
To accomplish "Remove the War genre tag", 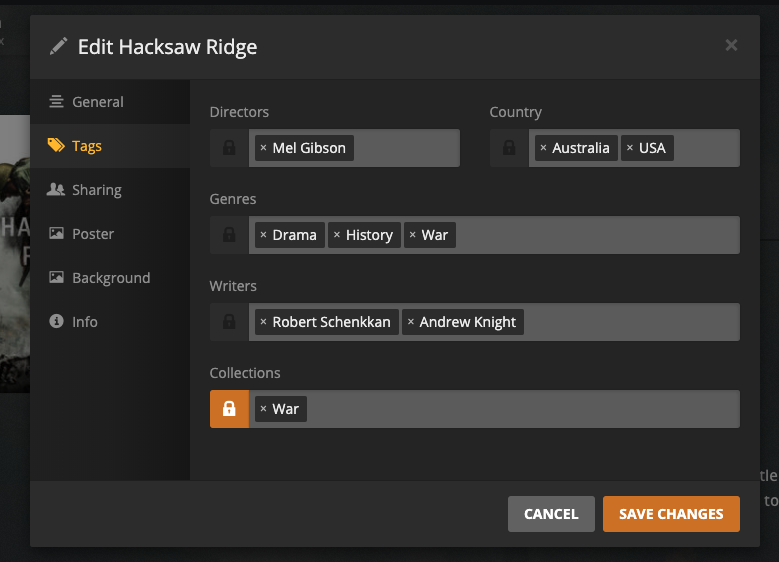I will (412, 235).
